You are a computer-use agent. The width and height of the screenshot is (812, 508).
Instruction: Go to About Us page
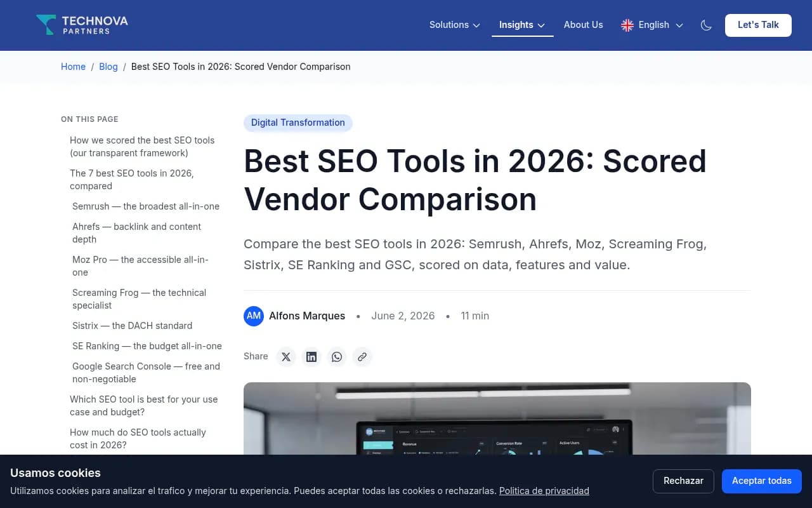[583, 25]
